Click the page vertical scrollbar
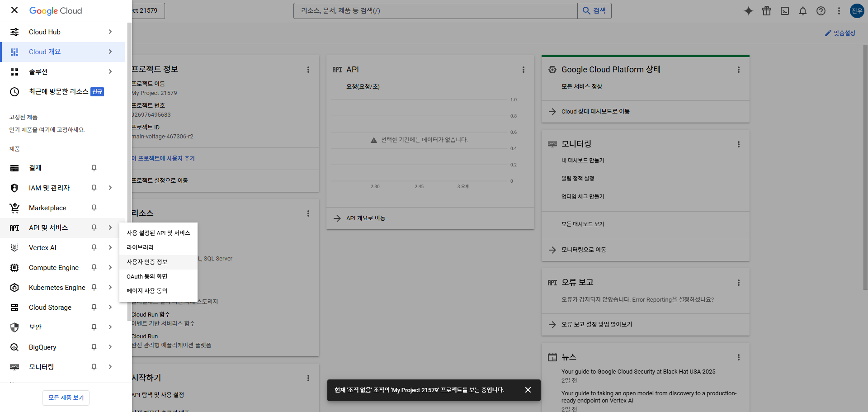Viewport: 868px width, 412px height. tap(865, 167)
